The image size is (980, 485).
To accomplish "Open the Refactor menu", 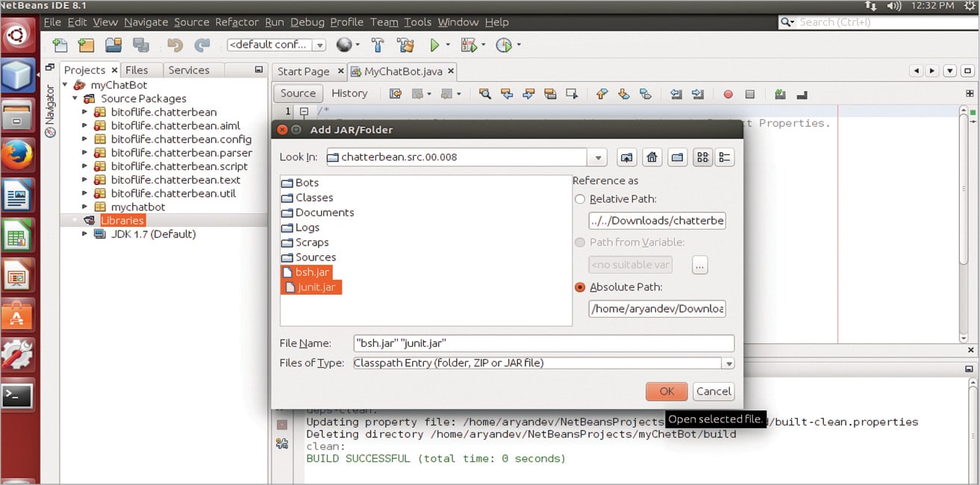I will click(x=237, y=22).
